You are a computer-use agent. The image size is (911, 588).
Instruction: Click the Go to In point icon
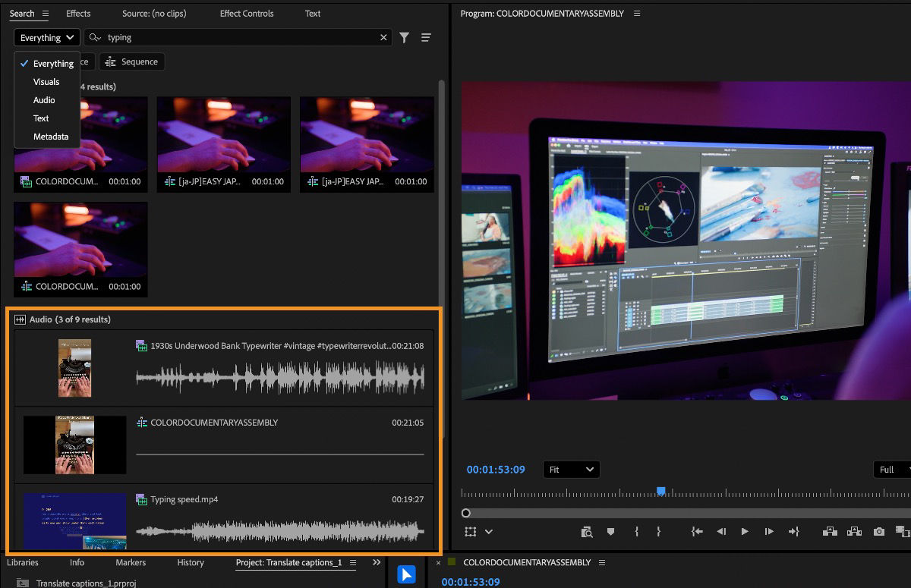click(696, 531)
